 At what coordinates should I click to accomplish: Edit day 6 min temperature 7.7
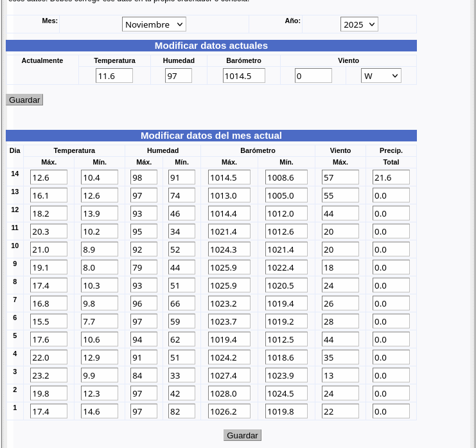[x=100, y=321]
